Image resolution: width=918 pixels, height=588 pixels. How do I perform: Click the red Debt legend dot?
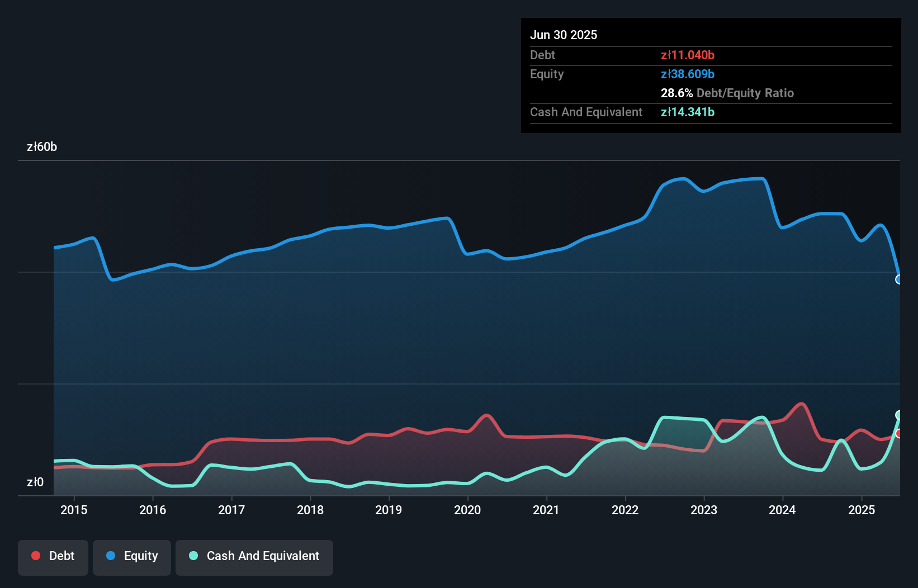pyautogui.click(x=35, y=556)
